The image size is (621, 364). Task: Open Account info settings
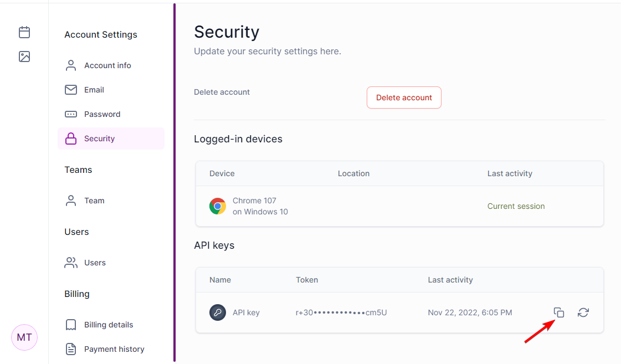[x=107, y=65]
